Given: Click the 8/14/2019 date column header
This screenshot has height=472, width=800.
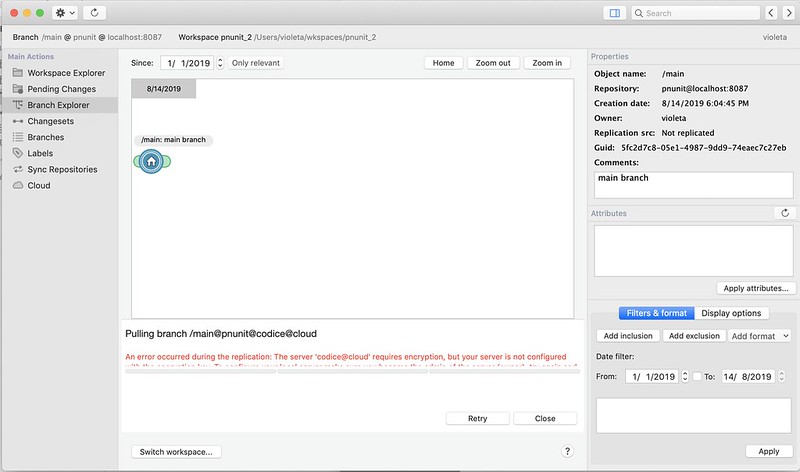Looking at the screenshot, I should (x=163, y=89).
